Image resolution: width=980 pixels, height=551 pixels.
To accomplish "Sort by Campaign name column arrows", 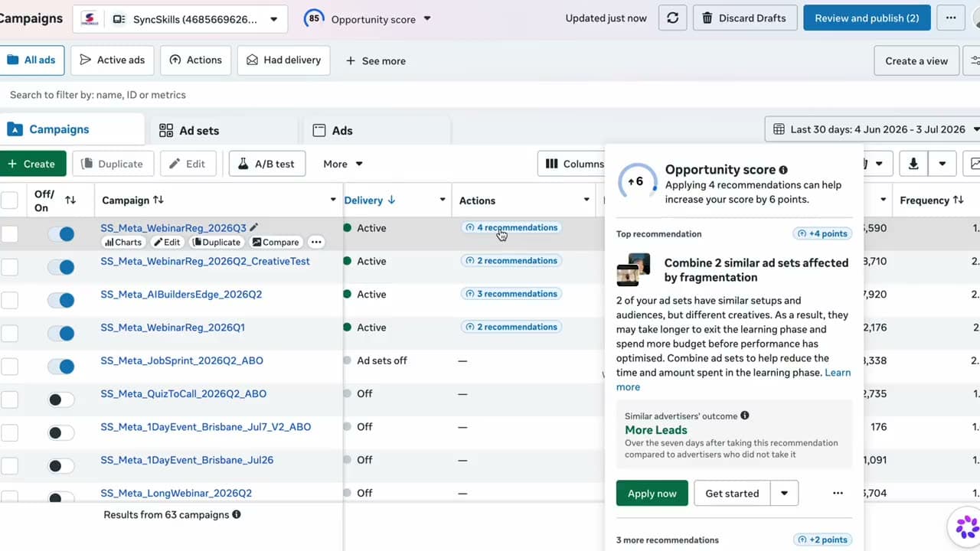I will pos(158,200).
